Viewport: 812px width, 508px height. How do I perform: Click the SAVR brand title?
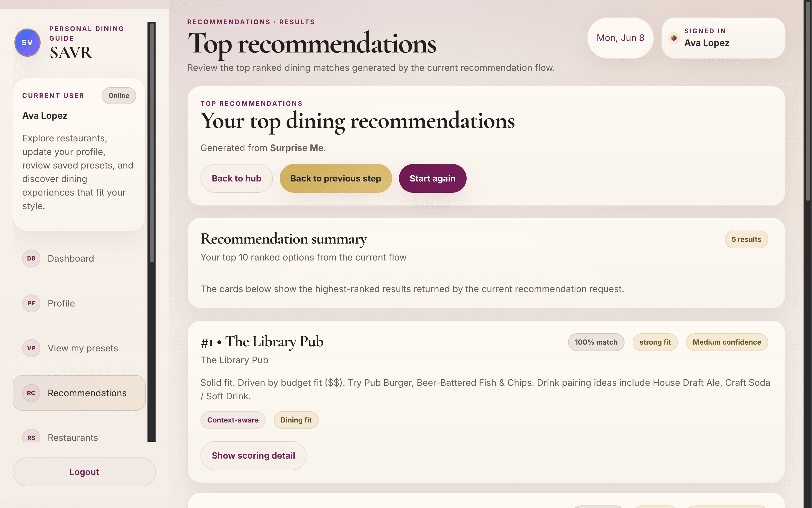pos(71,53)
